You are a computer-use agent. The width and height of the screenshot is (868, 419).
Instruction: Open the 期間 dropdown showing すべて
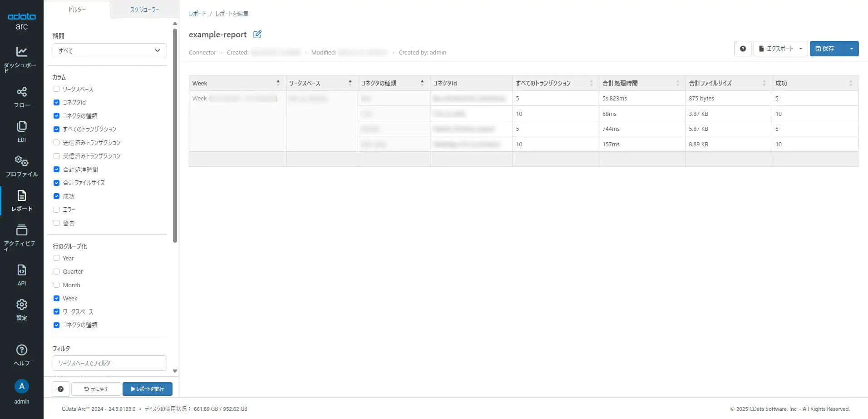109,50
